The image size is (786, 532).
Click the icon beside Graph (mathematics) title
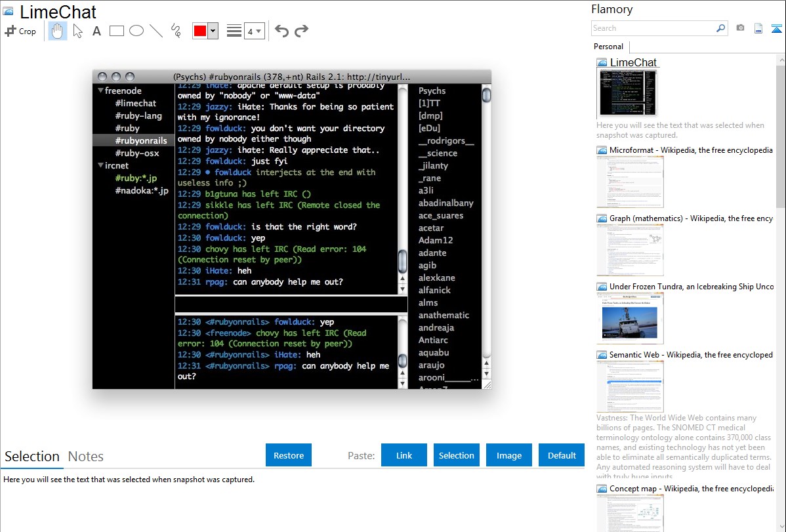tap(602, 218)
